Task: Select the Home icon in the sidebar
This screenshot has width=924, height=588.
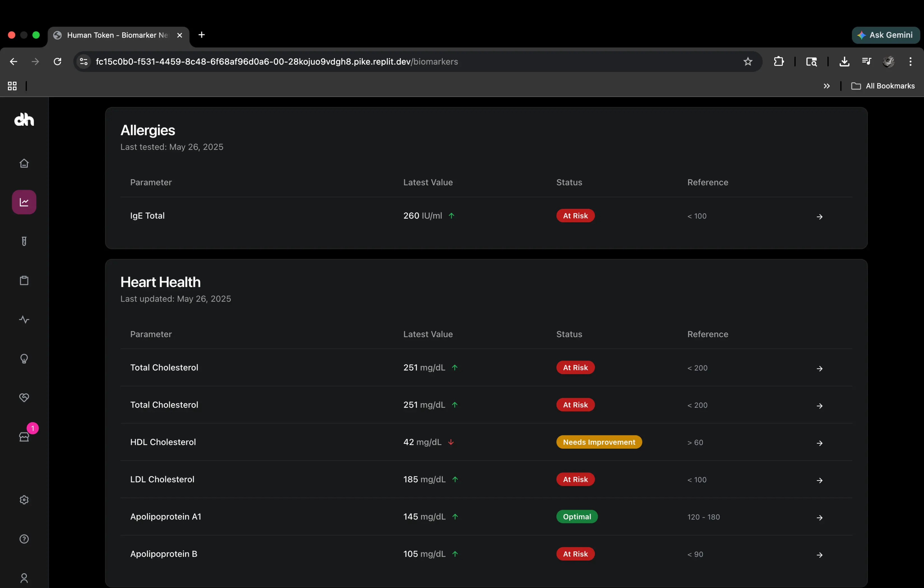Action: (x=24, y=163)
